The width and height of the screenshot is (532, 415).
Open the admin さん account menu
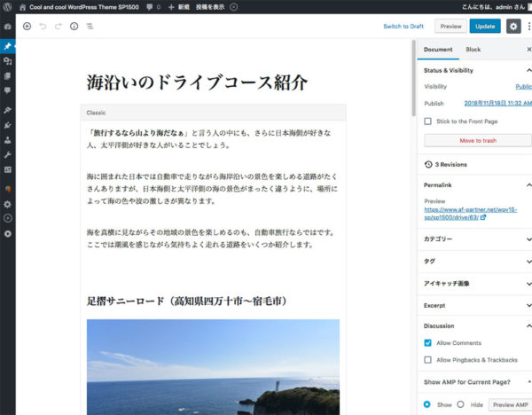click(497, 7)
